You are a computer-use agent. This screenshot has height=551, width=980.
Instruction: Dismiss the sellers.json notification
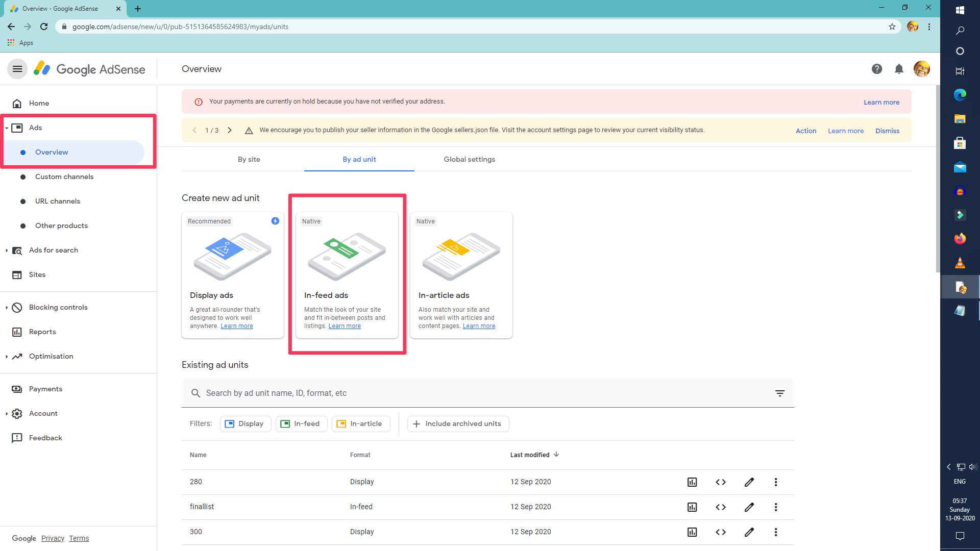887,131
